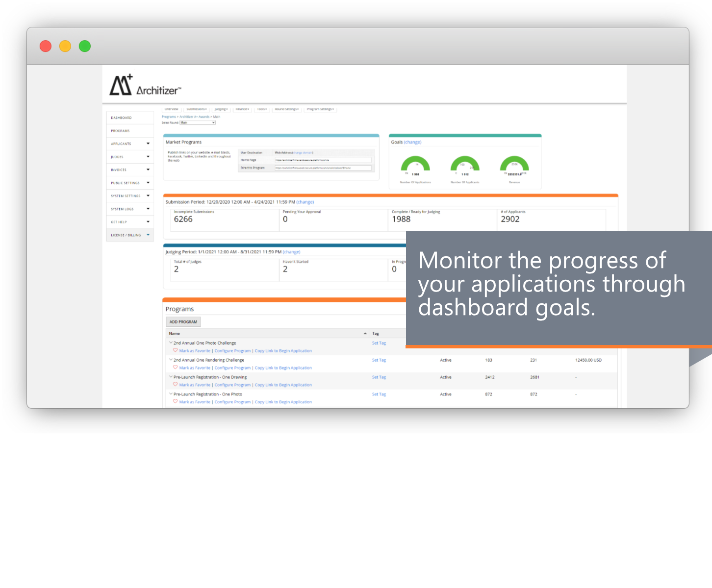Click the change link next to Goals
This screenshot has width=712, height=588.
(x=412, y=142)
